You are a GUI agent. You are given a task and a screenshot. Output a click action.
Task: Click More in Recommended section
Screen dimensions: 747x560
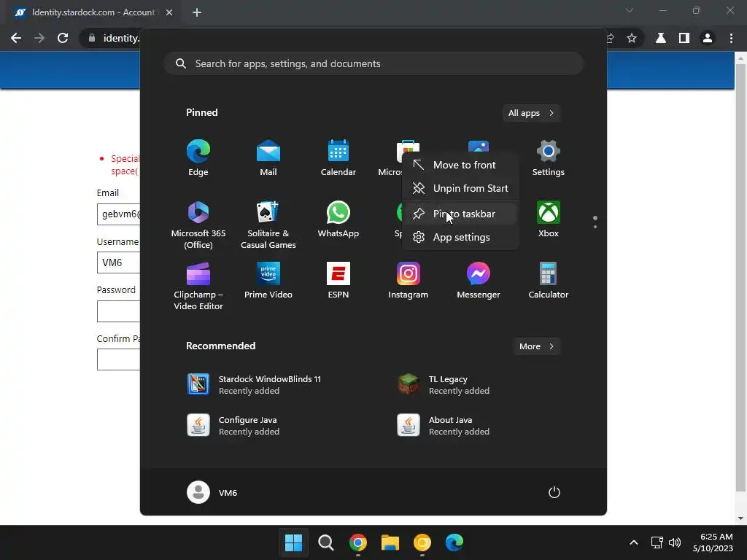tap(536, 346)
